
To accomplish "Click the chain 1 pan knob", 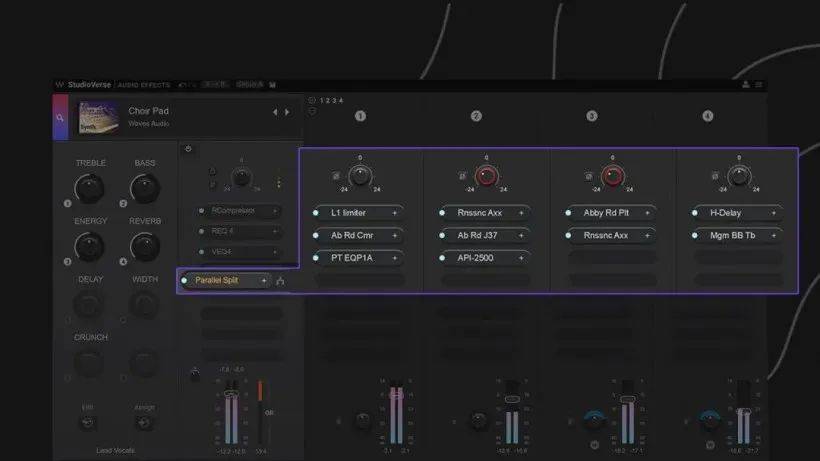I will point(363,420).
